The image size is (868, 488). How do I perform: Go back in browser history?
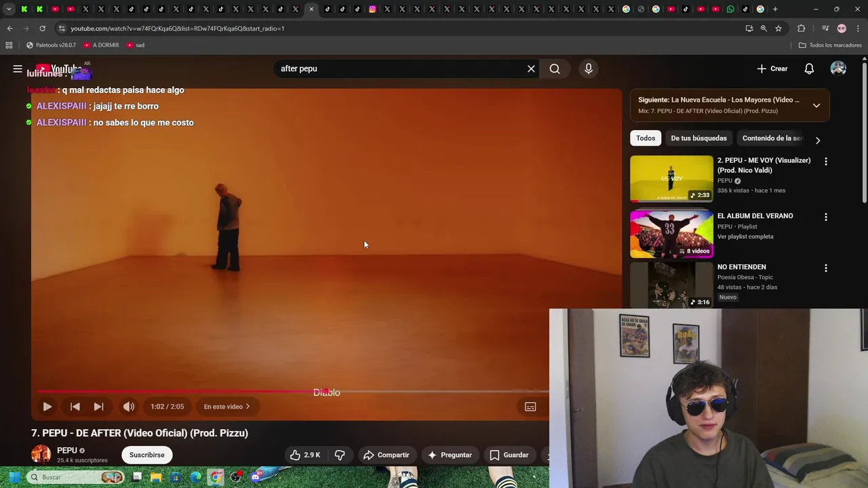9,28
